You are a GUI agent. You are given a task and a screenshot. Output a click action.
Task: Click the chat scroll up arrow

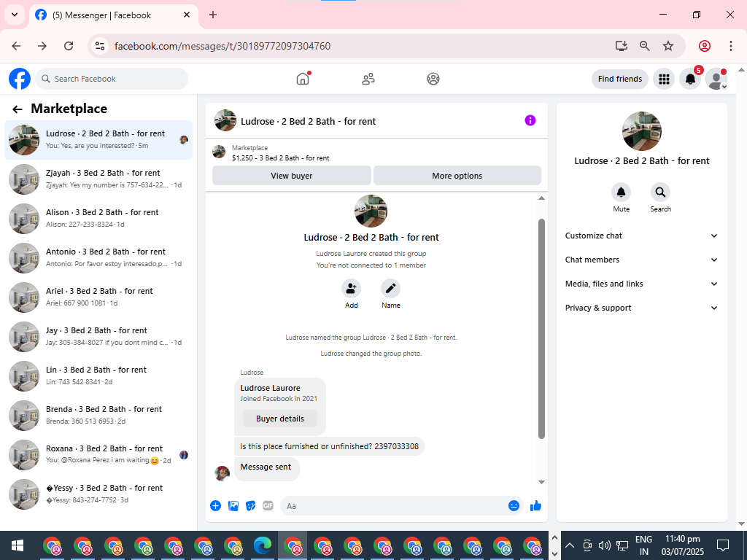point(541,198)
